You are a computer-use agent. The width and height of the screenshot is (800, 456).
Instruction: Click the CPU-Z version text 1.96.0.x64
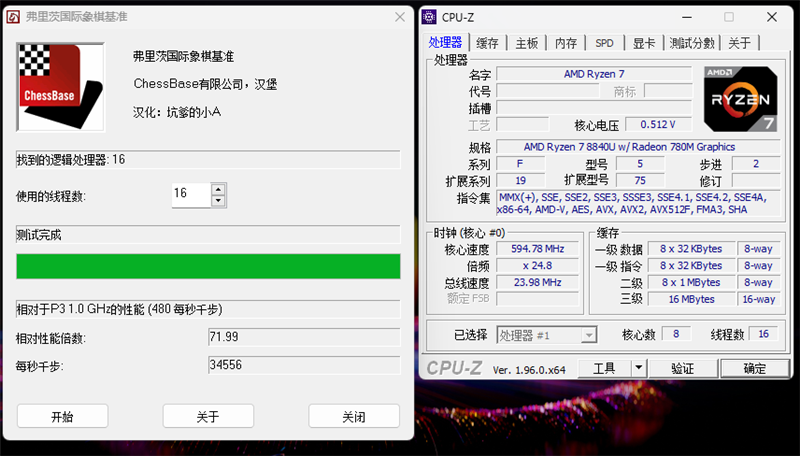point(529,370)
